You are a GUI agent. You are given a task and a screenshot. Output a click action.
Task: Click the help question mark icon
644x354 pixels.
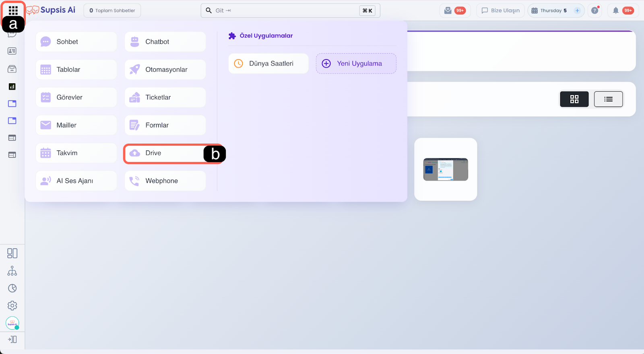tap(594, 10)
